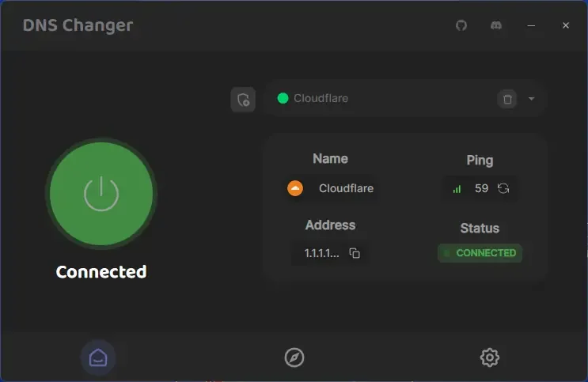Open the Settings gear tab
The image size is (588, 382).
click(x=490, y=357)
